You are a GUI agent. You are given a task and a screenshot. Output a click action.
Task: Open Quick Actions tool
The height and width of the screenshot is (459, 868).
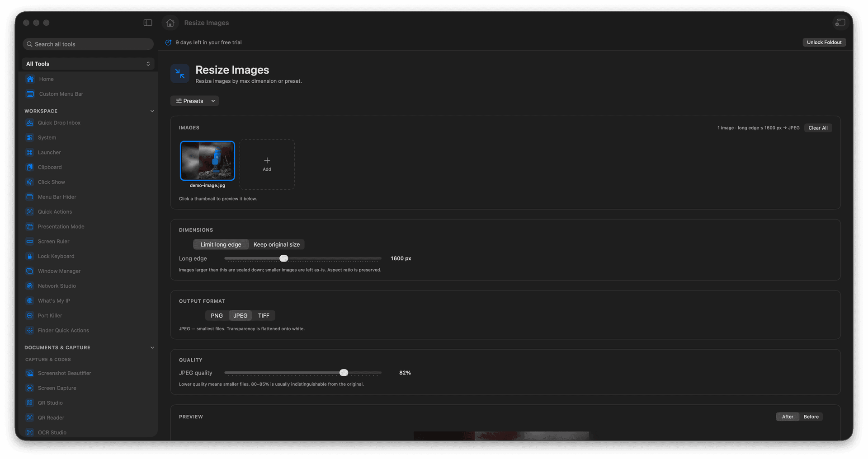(x=88, y=212)
